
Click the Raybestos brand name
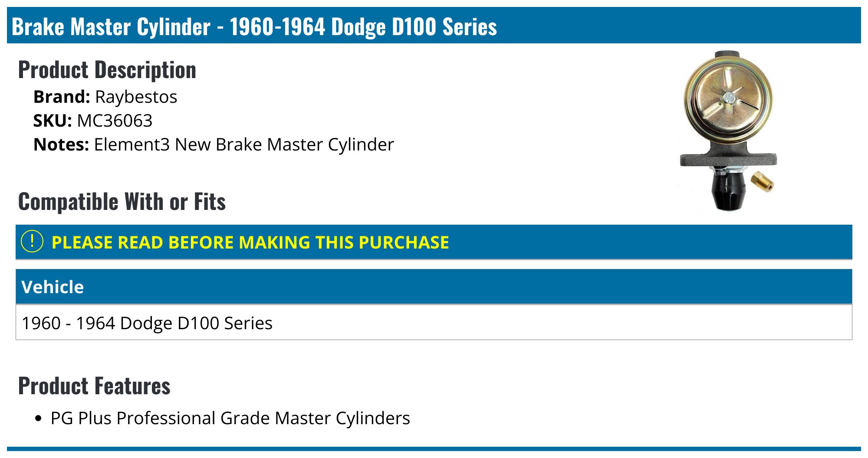136,97
